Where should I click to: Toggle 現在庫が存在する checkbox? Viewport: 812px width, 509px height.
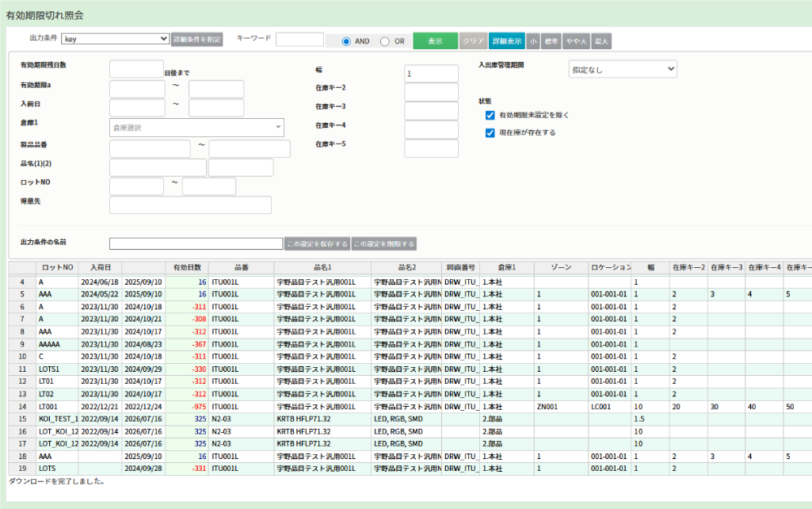(x=490, y=132)
